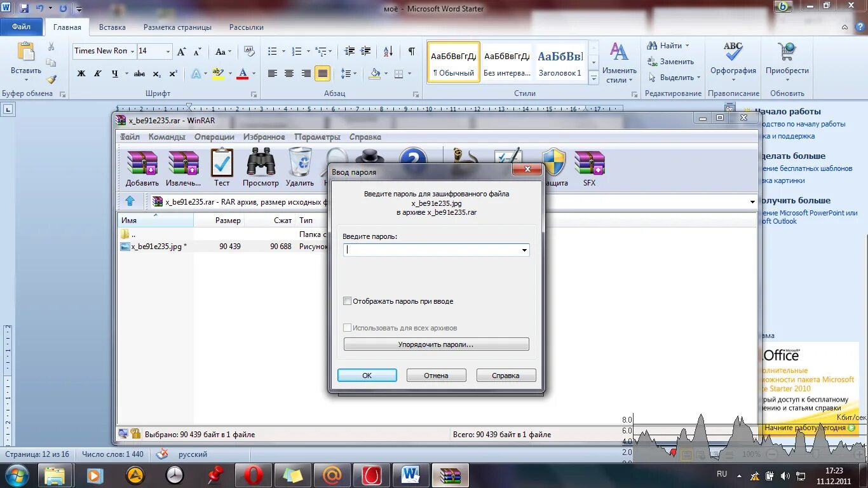Viewport: 868px width, 488px height.
Task: Clear formatting with eraser icon
Action: (x=249, y=51)
